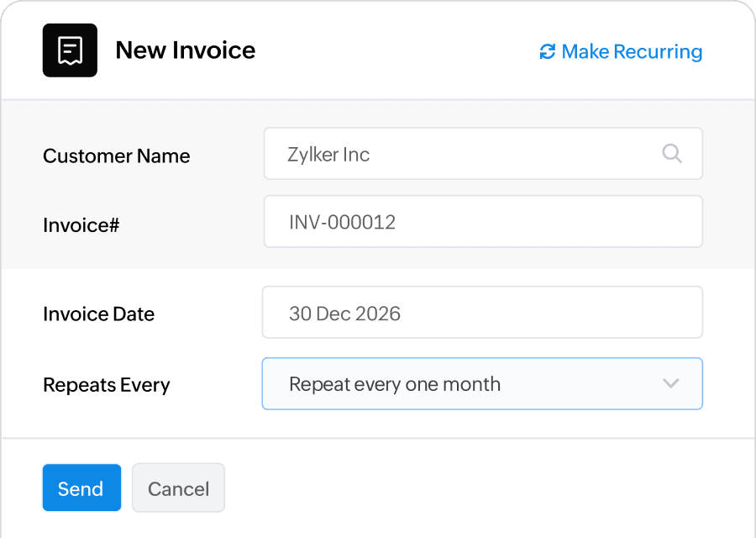Screen dimensions: 756x538
Task: Expand the Repeats Every chevron arrow
Action: point(670,383)
